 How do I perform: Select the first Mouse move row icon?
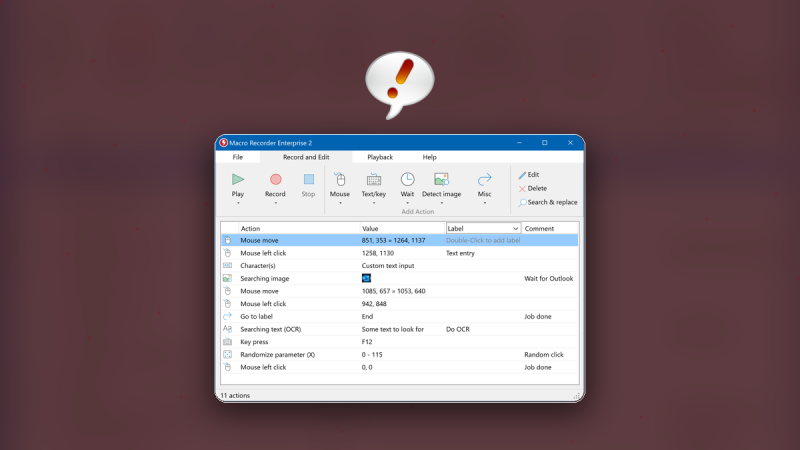[228, 240]
